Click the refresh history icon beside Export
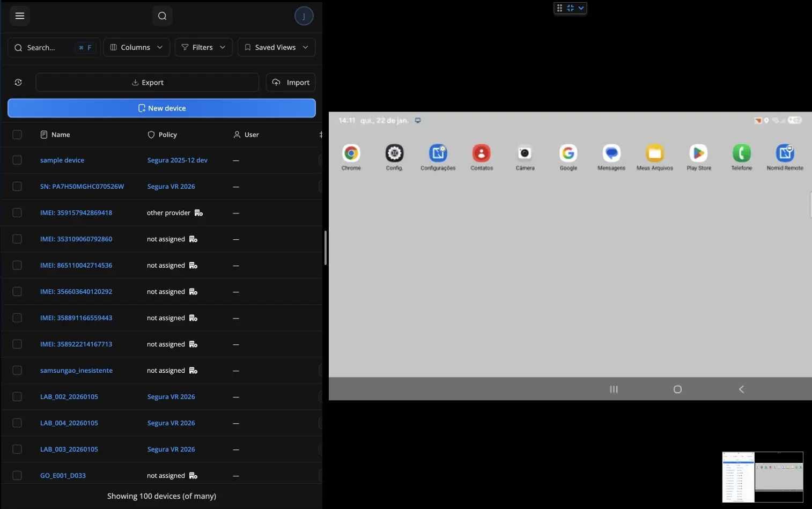 18,83
